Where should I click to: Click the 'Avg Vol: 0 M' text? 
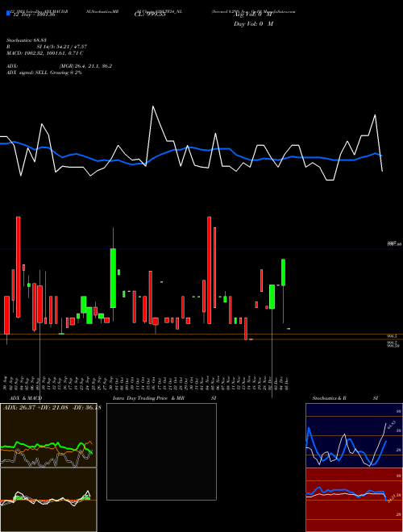253,15
